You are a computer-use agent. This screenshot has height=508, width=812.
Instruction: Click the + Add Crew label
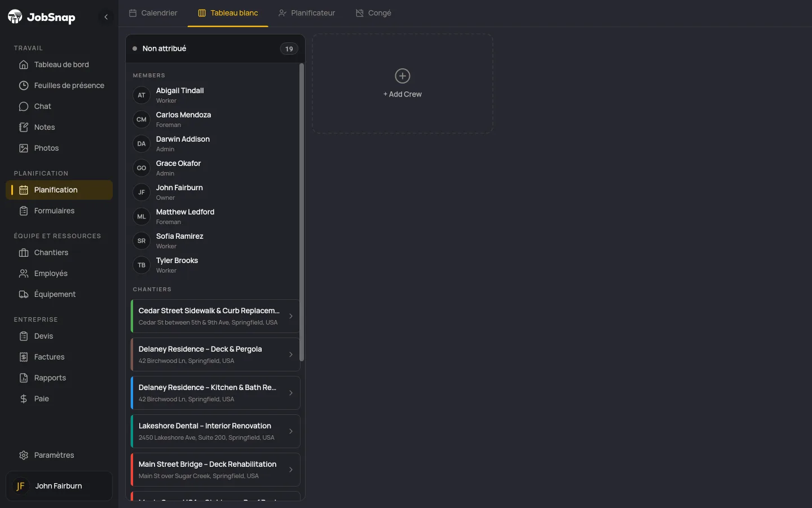tap(403, 94)
